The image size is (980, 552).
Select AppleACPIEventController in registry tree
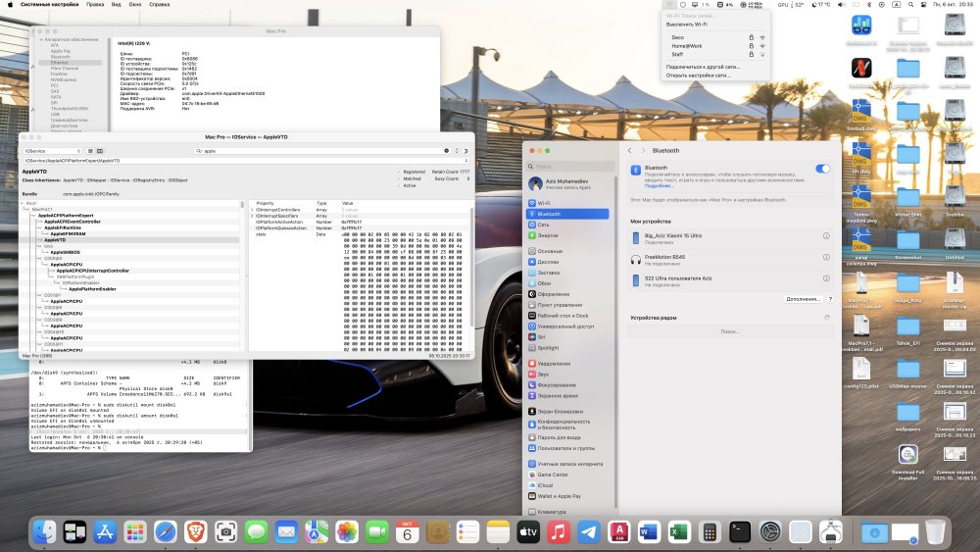point(73,222)
